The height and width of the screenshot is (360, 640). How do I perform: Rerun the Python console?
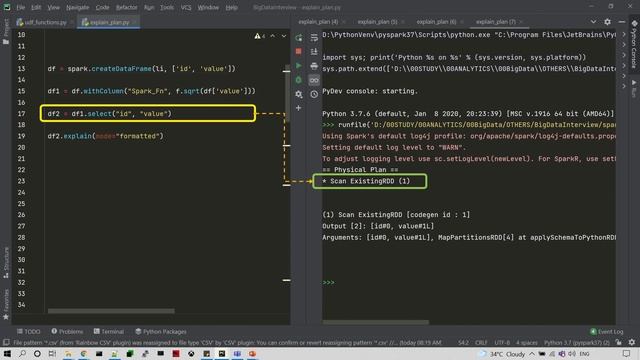click(x=299, y=38)
